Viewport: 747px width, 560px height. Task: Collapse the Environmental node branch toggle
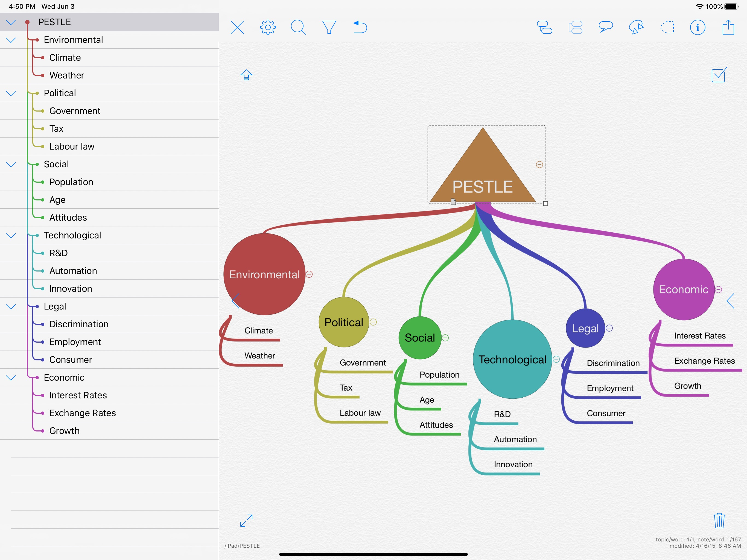click(x=309, y=274)
